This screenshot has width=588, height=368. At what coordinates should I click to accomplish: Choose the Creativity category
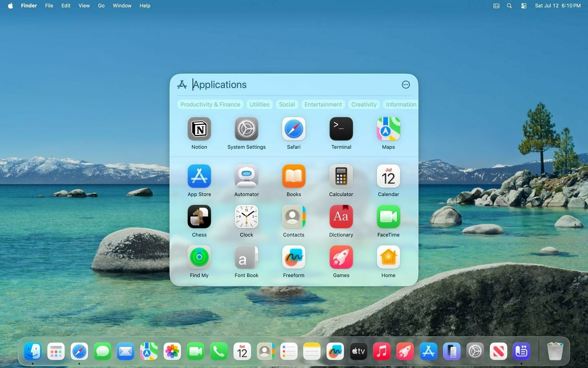pos(364,104)
